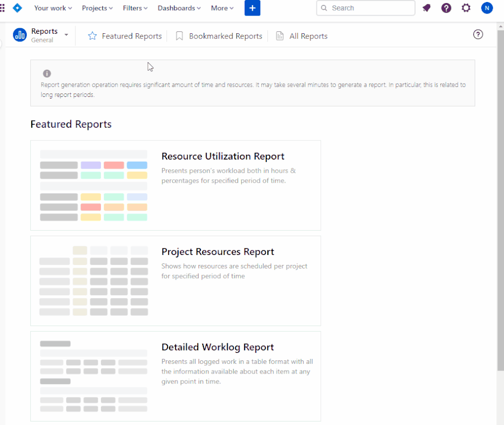Click the blue Create button
The image size is (504, 425).
(252, 8)
